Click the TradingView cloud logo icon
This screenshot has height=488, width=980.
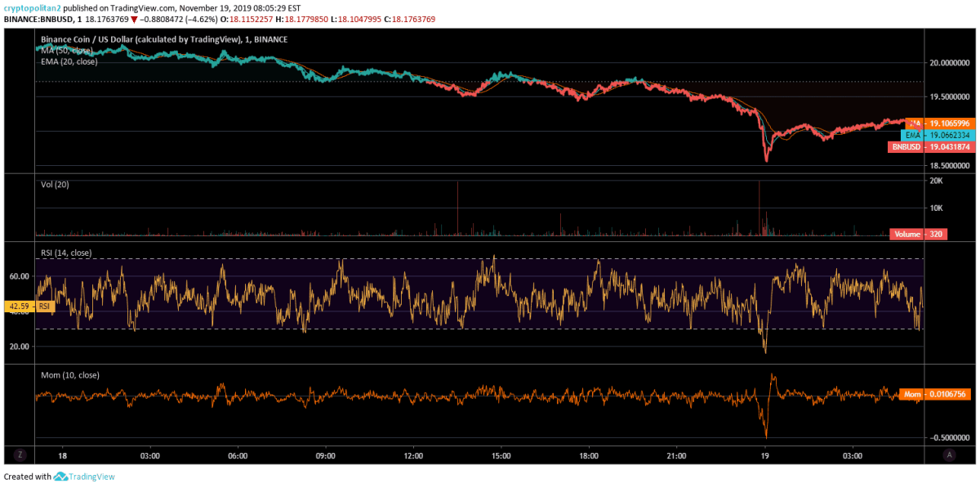[60, 477]
